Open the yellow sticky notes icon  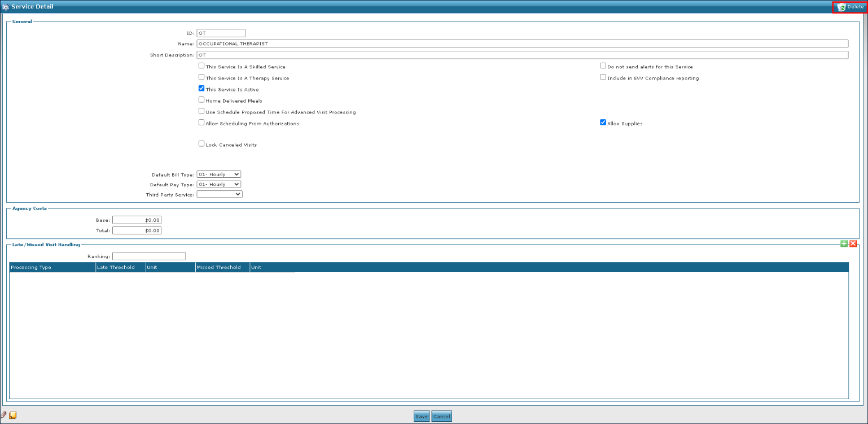[13, 415]
